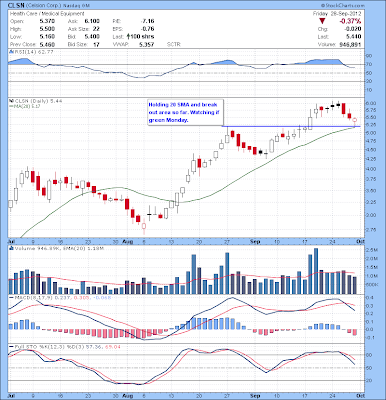This screenshot has height=400, width=386.
Task: Click the -0.37% percent change
Action: point(350,21)
